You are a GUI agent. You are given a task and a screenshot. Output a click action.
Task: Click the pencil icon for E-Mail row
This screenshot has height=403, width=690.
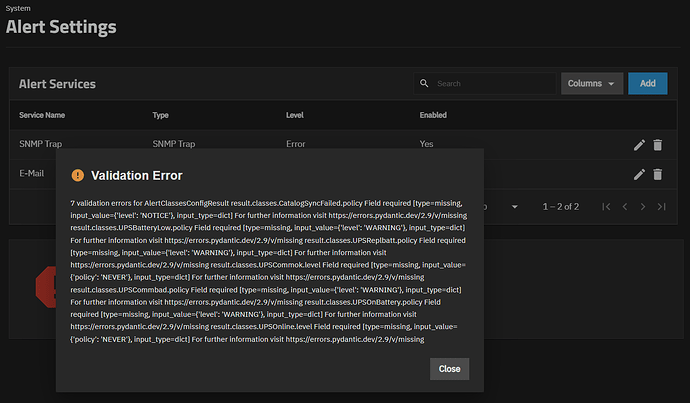tap(640, 174)
